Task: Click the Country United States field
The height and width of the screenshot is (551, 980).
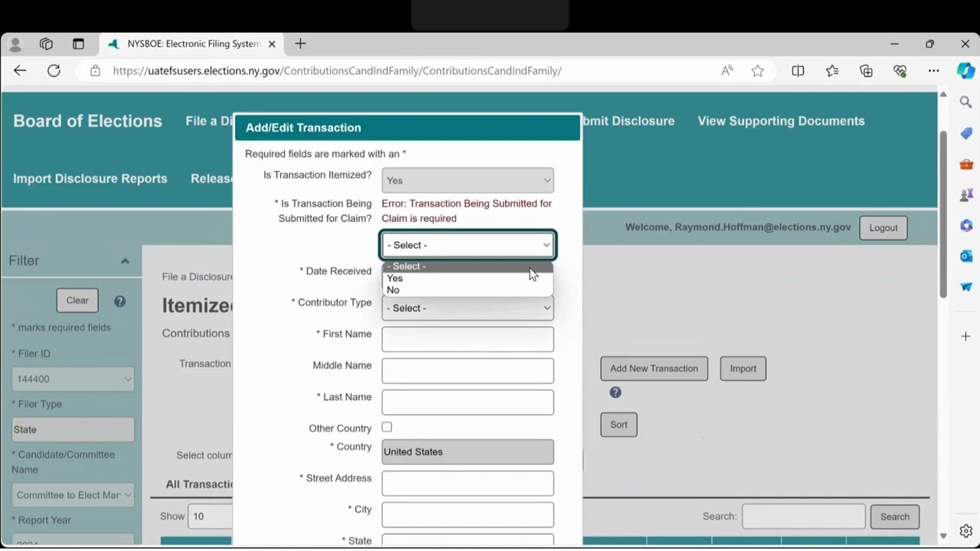Action: tap(468, 452)
